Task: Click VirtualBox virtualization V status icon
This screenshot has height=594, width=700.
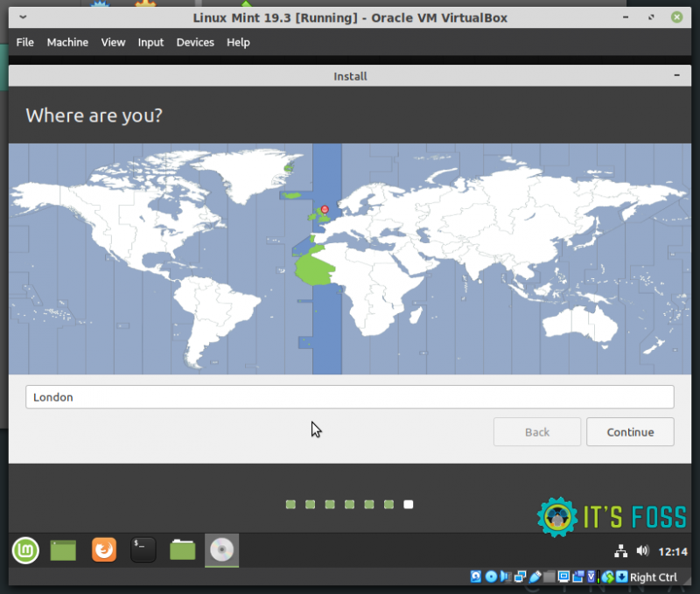Action: point(591,577)
